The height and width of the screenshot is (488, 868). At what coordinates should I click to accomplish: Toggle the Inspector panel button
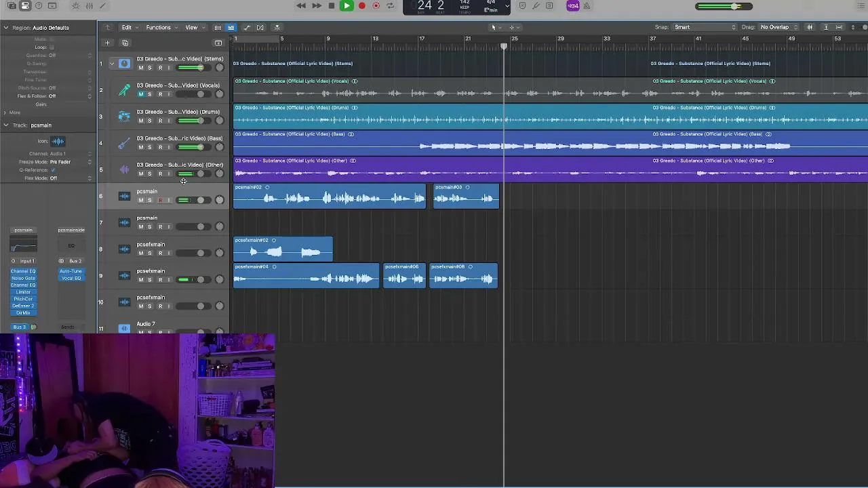point(25,6)
